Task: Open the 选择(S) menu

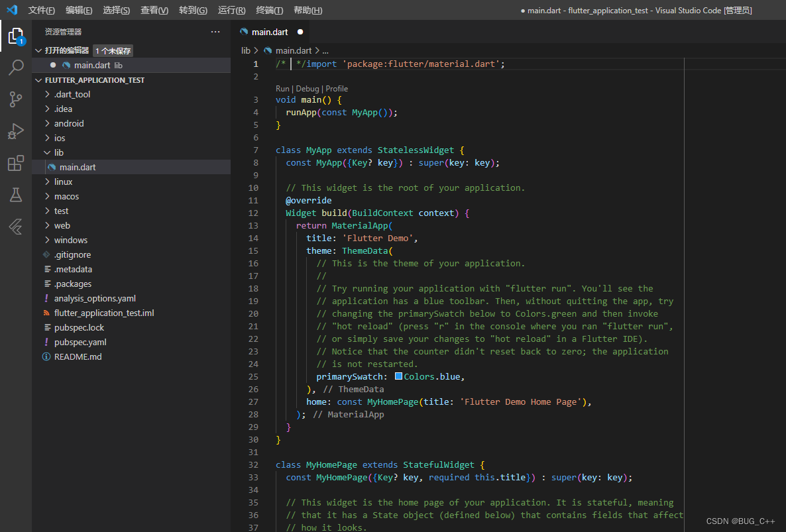Action: pos(116,10)
